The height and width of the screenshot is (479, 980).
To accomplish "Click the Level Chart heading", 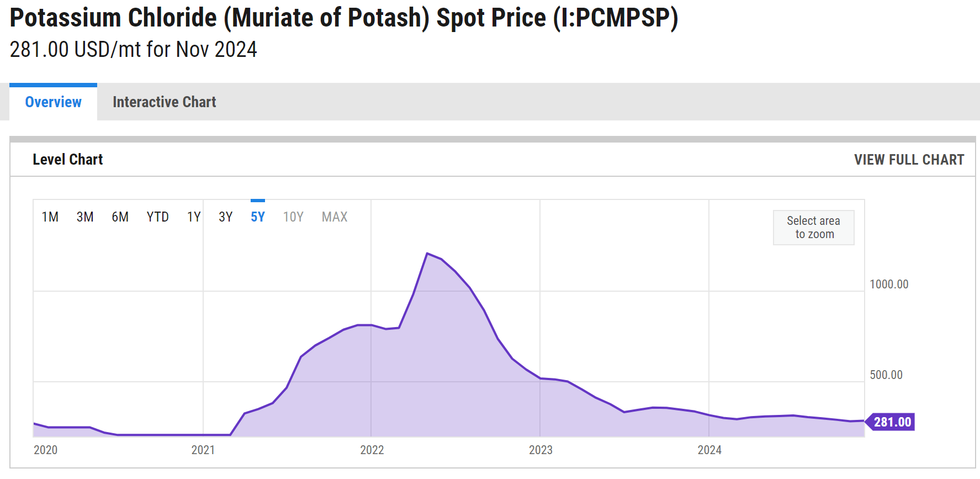I will [x=67, y=159].
